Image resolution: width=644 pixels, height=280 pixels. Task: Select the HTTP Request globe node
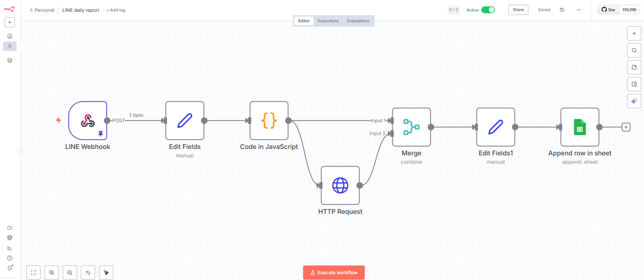(x=340, y=185)
